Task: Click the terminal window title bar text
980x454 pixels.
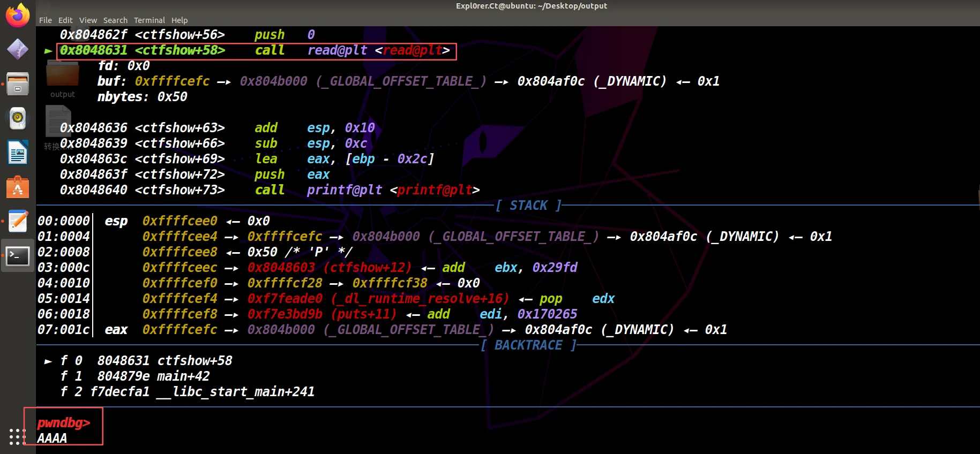Action: (x=531, y=6)
